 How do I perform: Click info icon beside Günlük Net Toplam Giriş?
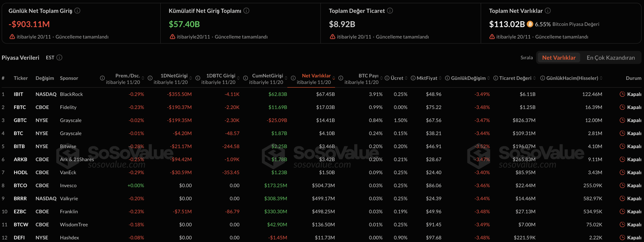77,11
